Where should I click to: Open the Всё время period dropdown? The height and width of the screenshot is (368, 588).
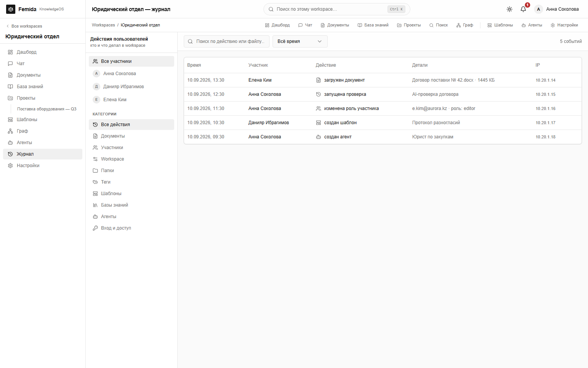(300, 41)
